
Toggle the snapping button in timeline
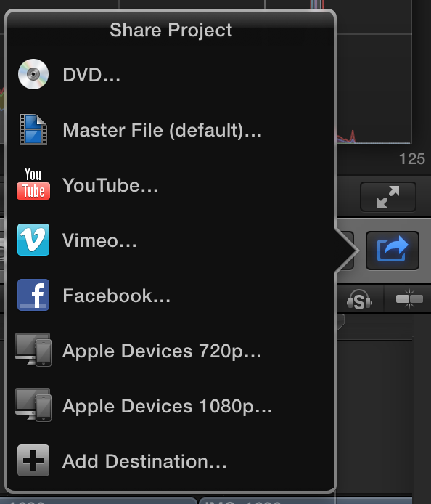tap(409, 299)
